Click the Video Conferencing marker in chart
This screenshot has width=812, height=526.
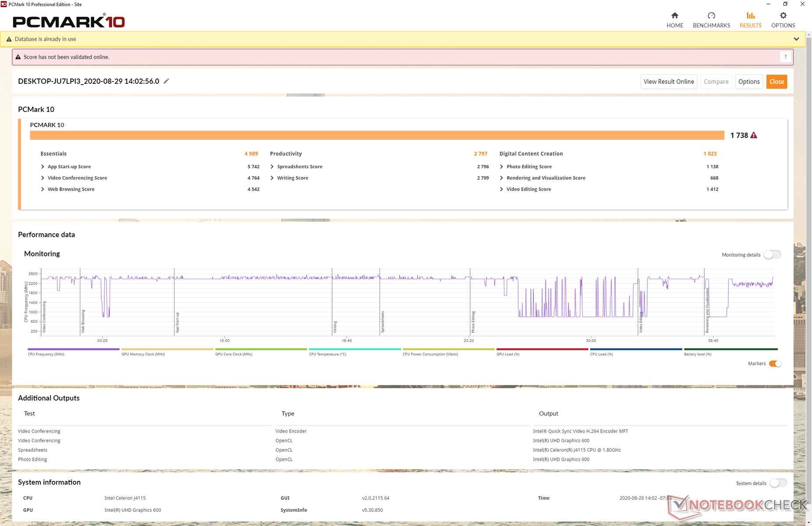pos(44,317)
